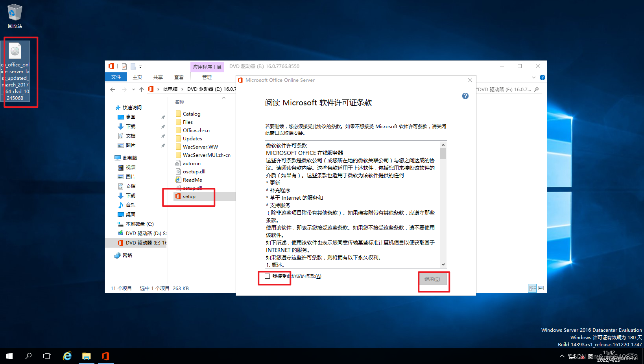Viewport: 644px width, 364px height.
Task: Switch to the 共享 ribbon tab
Action: pos(158,77)
